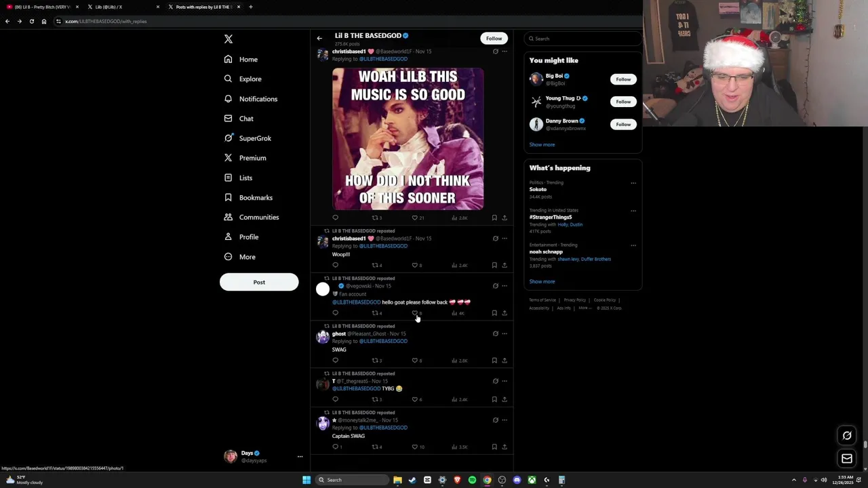The width and height of the screenshot is (868, 488).
Task: Follow Young Thug
Action: point(623,102)
